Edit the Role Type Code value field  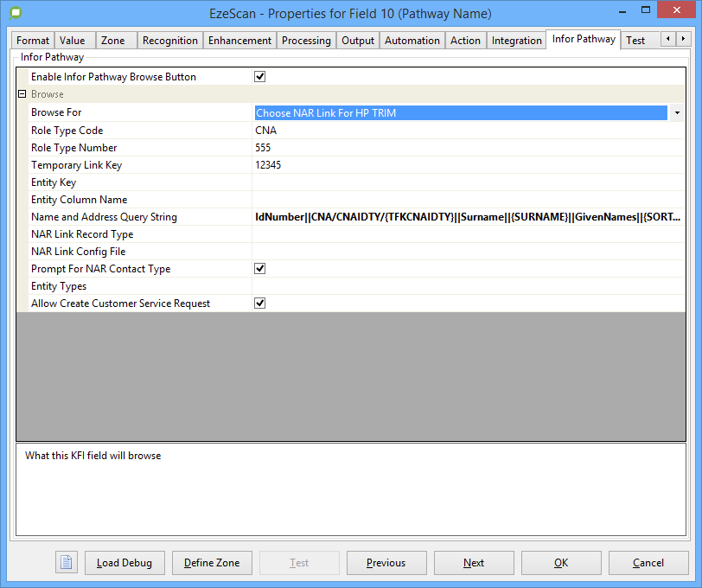pos(467,131)
